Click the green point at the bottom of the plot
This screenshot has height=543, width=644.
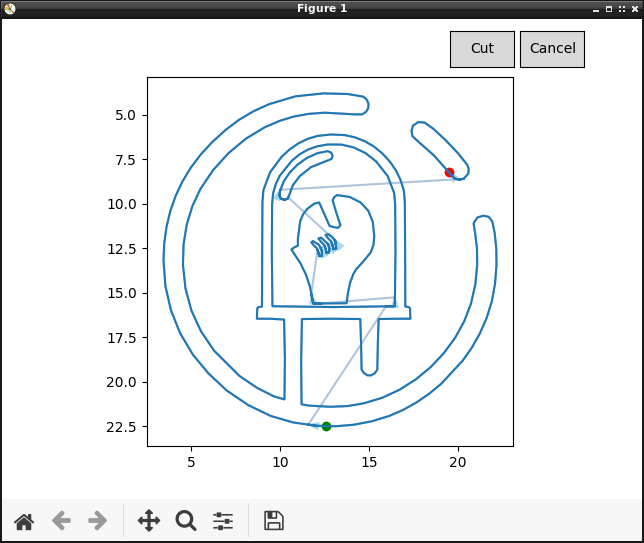click(326, 427)
